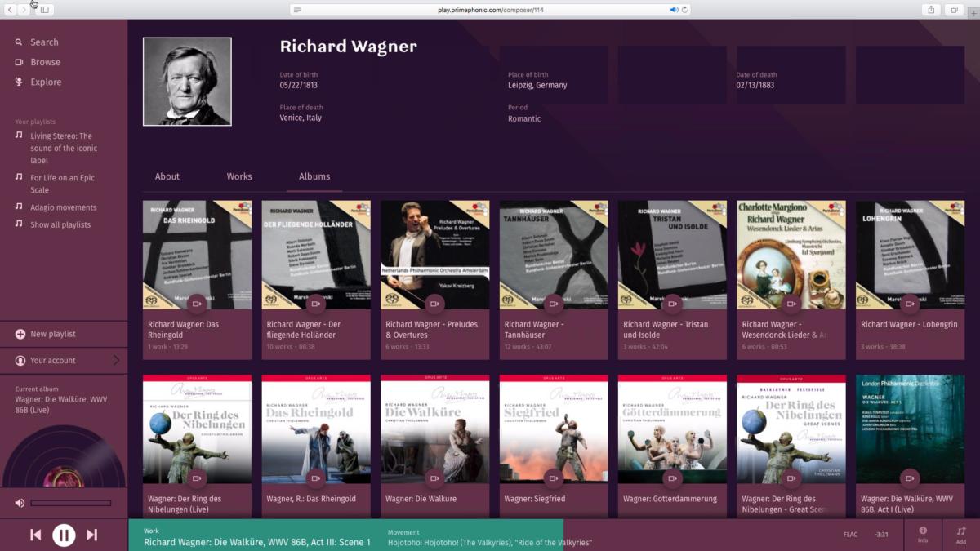
Task: Toggle the browser tab audio speaker icon
Action: 674,10
